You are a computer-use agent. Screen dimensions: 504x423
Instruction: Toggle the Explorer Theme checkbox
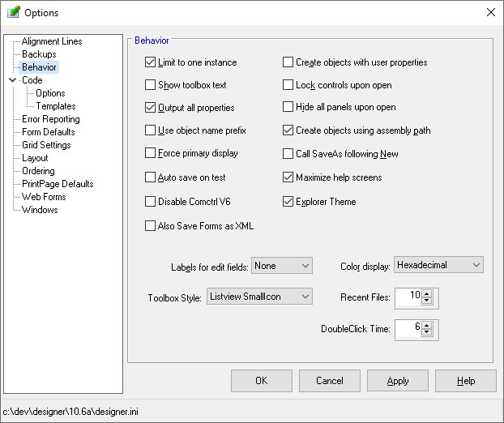click(288, 202)
